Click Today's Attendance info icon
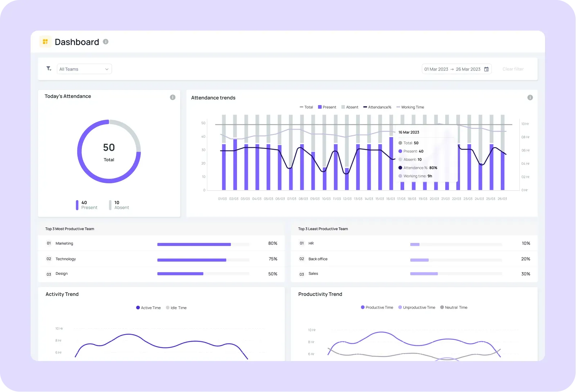Viewport: 576px width, 392px height. tap(173, 97)
